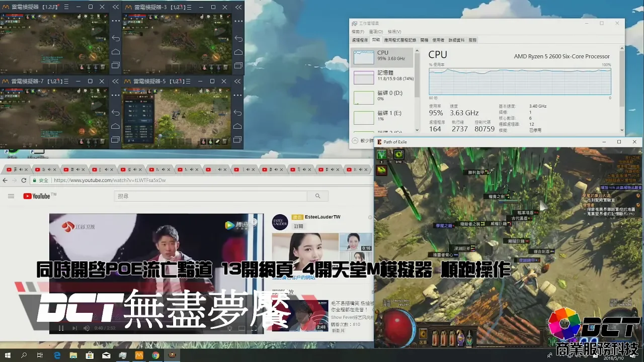Collapse the unnumbered 雷電模擬器 sidebar with <<
This screenshot has height=362, width=644.
point(116,7)
